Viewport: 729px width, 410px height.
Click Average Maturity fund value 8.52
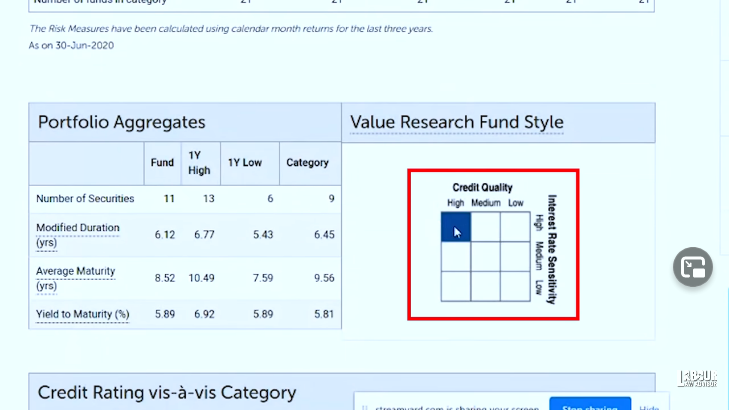(x=165, y=278)
